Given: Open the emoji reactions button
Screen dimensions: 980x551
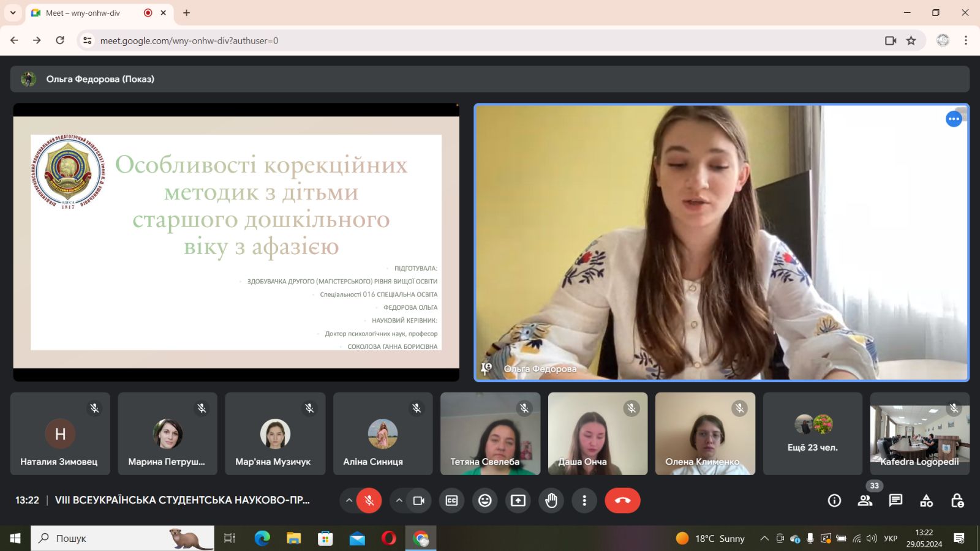Looking at the screenshot, I should pyautogui.click(x=484, y=501).
